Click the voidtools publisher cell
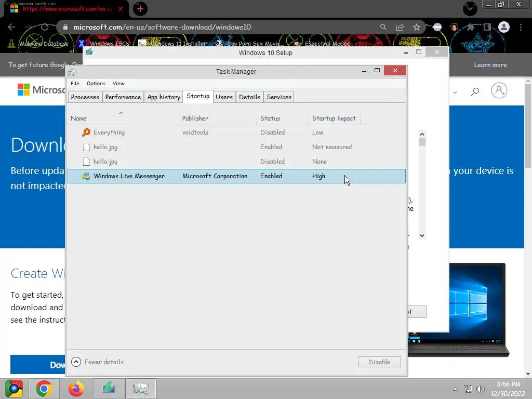Image resolution: width=532 pixels, height=399 pixels. coord(195,132)
